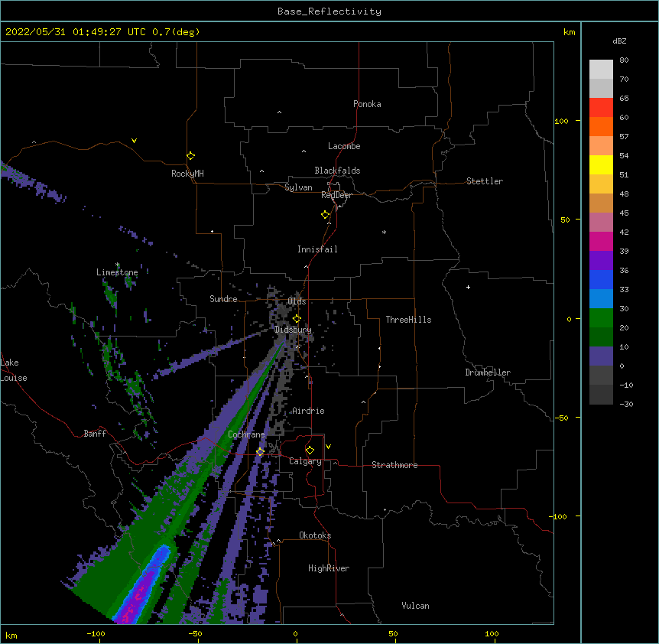Click the legend value -30
This screenshot has height=644, width=659.
(x=626, y=405)
